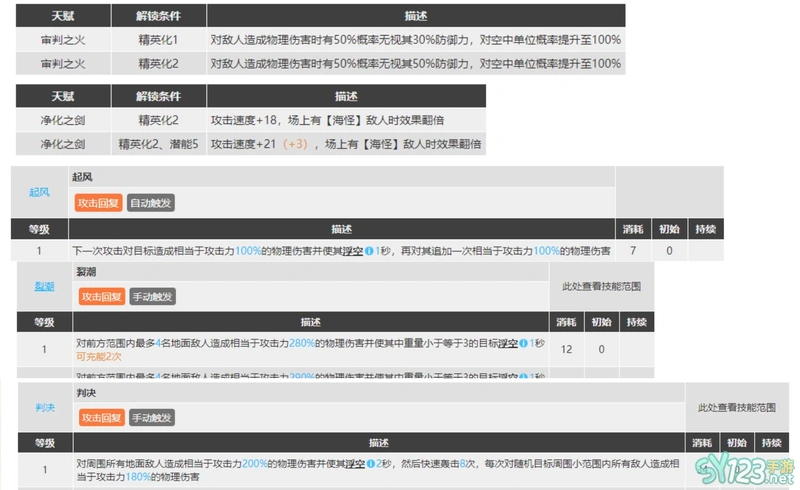Click 起风 skill title heading
Image resolution: width=800 pixels, height=490 pixels.
coord(82,177)
